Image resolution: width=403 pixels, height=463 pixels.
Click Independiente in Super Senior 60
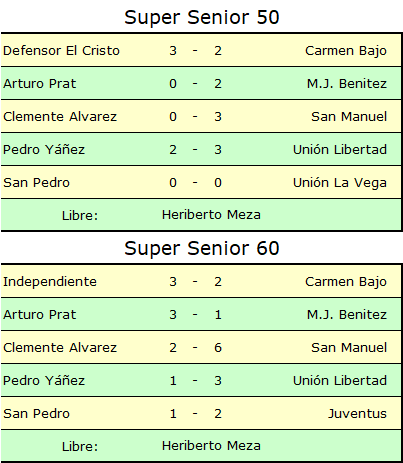pyautogui.click(x=50, y=282)
